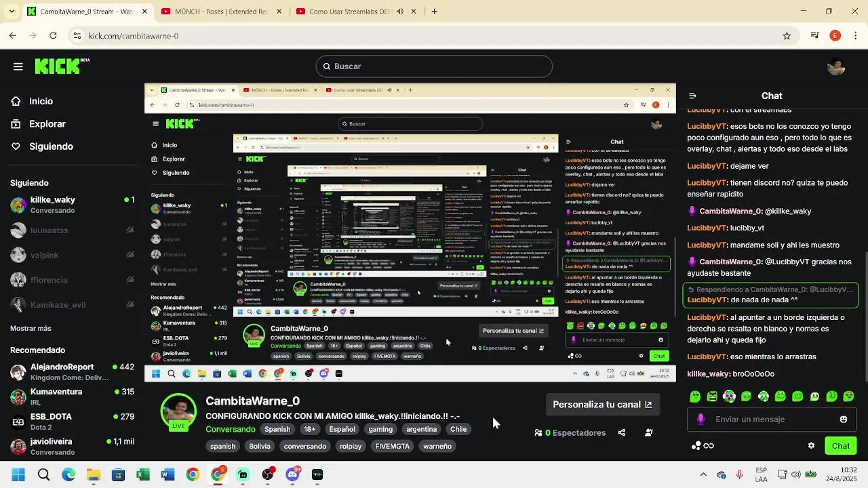Open followed channel killke_waky
Screen dimensions: 868x488
pyautogui.click(x=71, y=205)
